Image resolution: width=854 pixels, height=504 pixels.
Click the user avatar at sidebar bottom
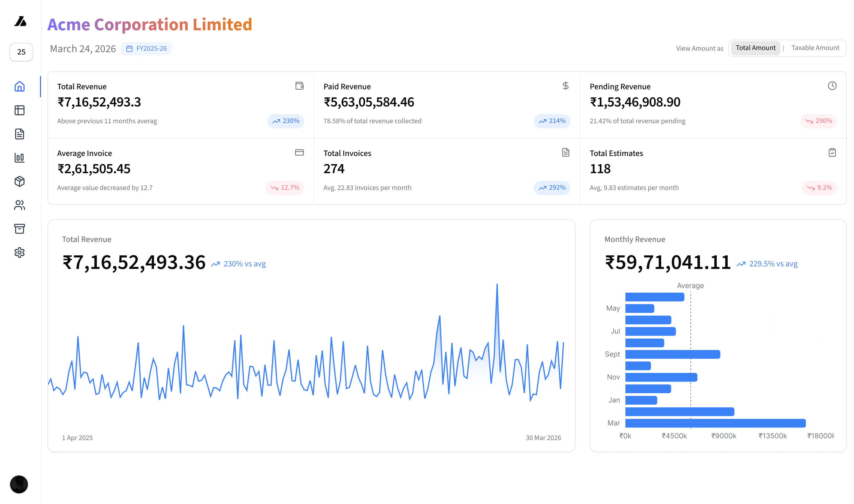(x=19, y=484)
